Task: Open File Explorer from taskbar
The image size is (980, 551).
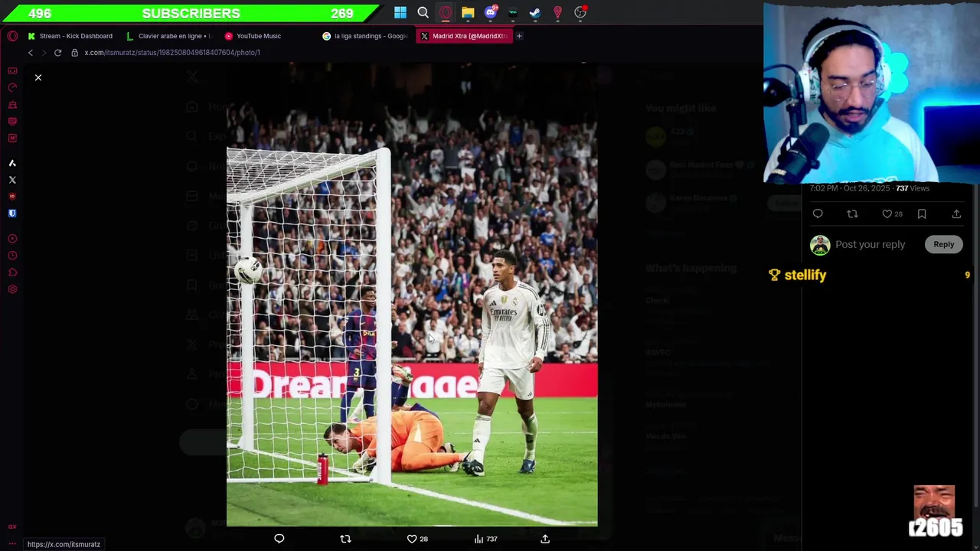Action: pos(468,12)
